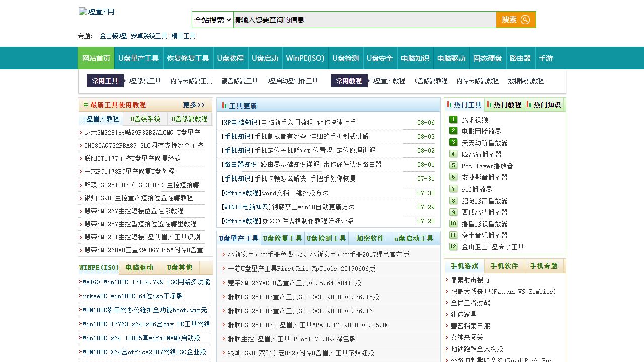Switch to the 热门知识 tab

(x=544, y=105)
